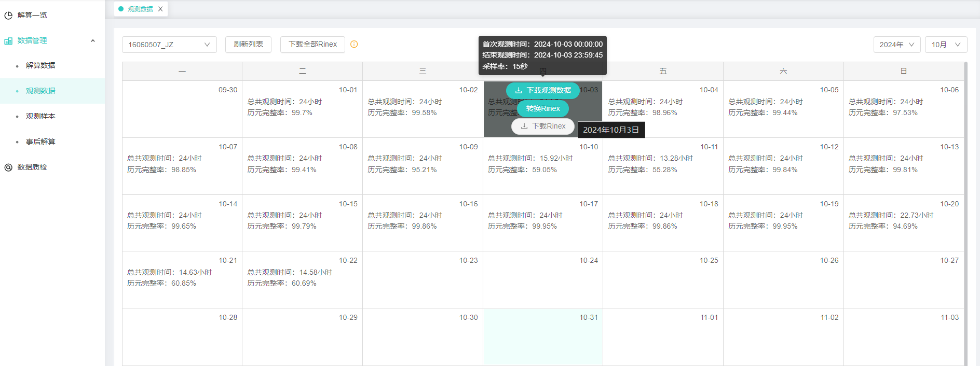Click the 数据管理 sidebar icon

pyautogui.click(x=8, y=41)
